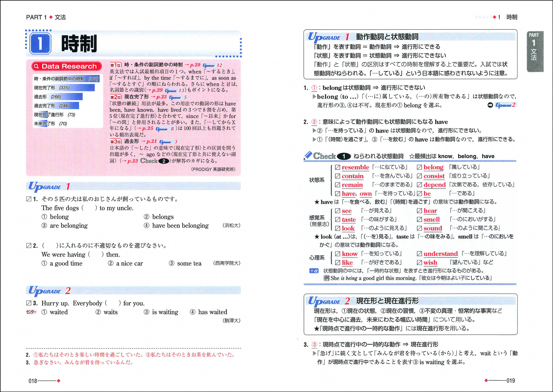The width and height of the screenshot is (553, 392).
Task: Click the センター exam badge
Action: 31,312
